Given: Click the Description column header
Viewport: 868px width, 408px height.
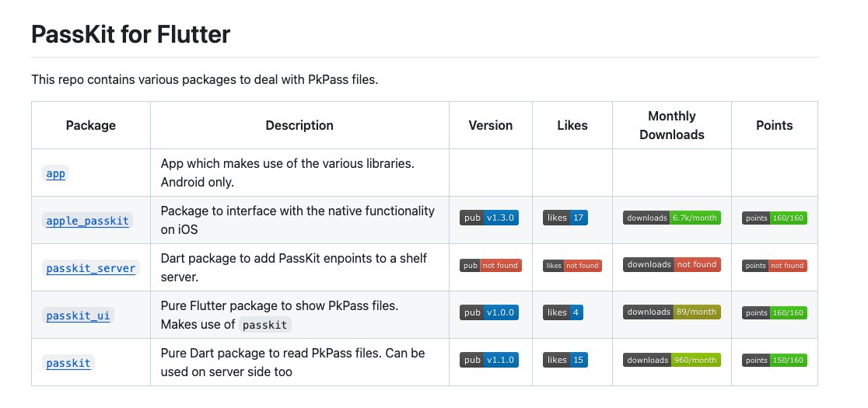Looking at the screenshot, I should point(299,125).
